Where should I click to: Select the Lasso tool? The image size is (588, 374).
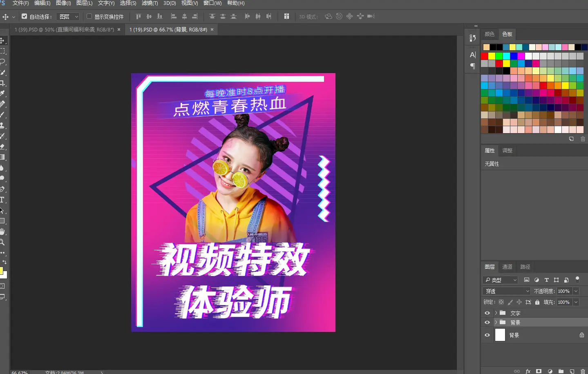point(2,62)
